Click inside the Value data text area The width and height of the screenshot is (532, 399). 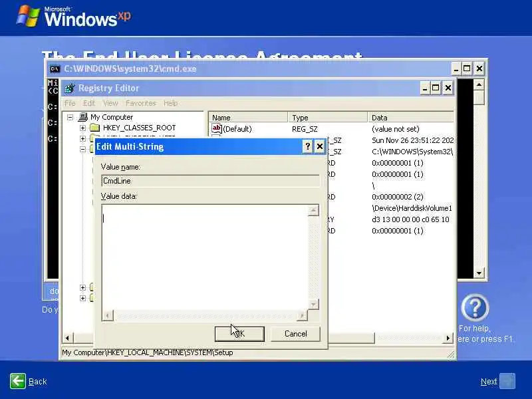[205, 257]
